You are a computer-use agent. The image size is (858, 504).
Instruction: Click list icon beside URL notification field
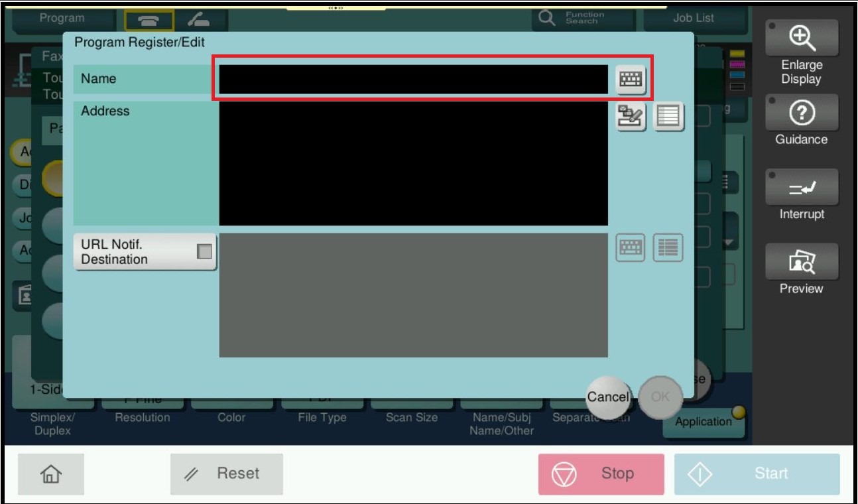[668, 248]
